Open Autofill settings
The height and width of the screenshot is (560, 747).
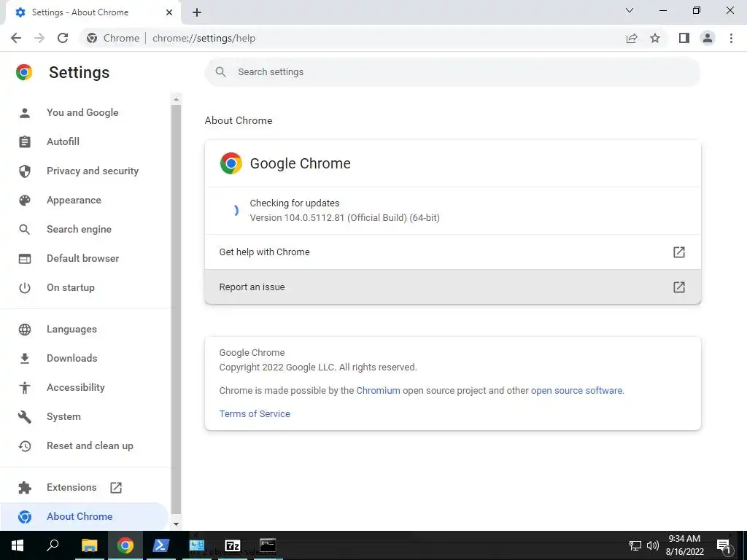click(x=63, y=141)
